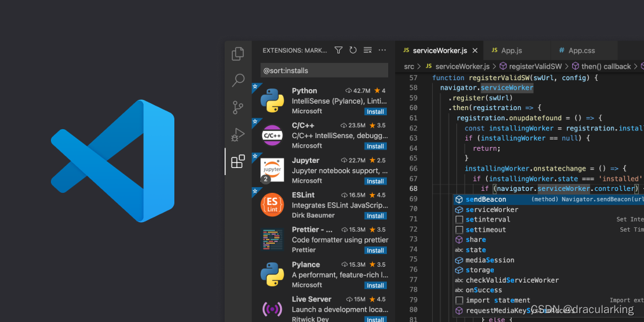This screenshot has width=644, height=322.
Task: Click registerValidSW in the breadcrumb
Action: tap(535, 66)
